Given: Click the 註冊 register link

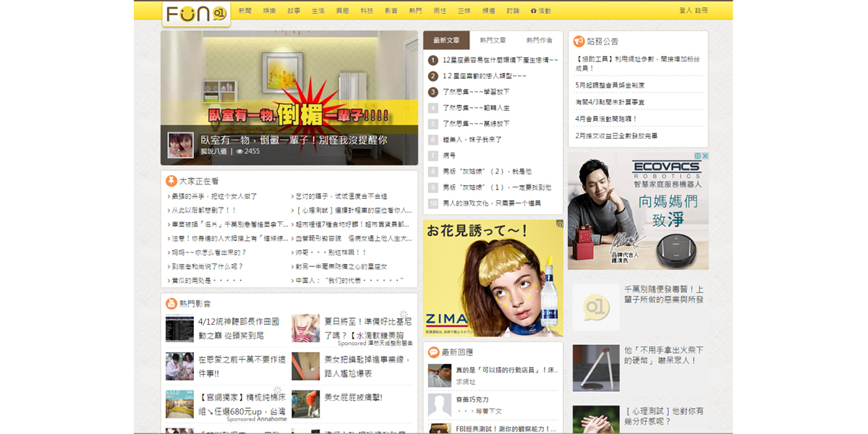Looking at the screenshot, I should pyautogui.click(x=701, y=11).
